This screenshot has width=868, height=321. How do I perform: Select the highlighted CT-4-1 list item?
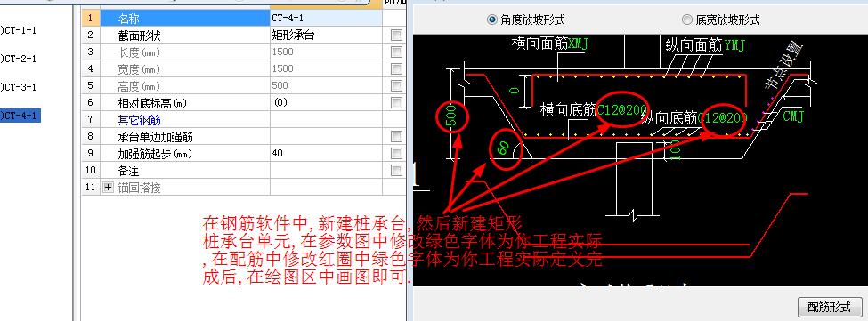click(20, 116)
